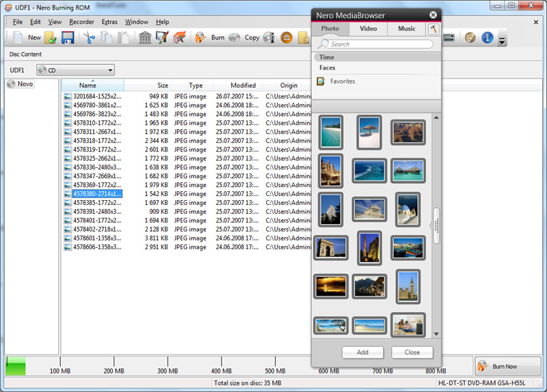Select file 4578606-1358x3... in list
This screenshot has width=547, height=392.
pyautogui.click(x=97, y=247)
